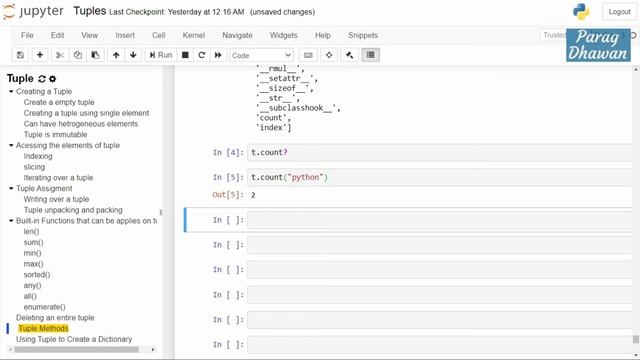This screenshot has height=360, width=640.
Task: Open the Cell menu
Action: (158, 35)
